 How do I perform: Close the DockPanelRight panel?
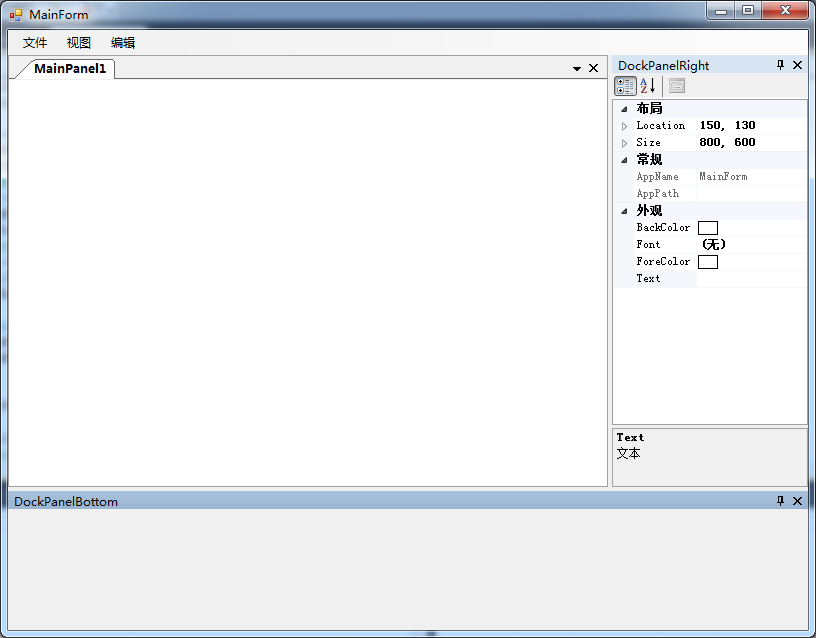[x=796, y=65]
